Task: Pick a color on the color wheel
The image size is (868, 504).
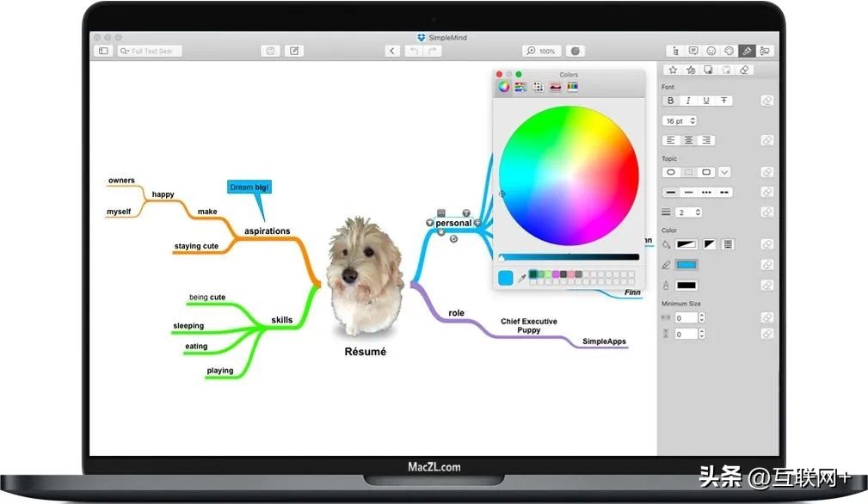Action: (569, 175)
